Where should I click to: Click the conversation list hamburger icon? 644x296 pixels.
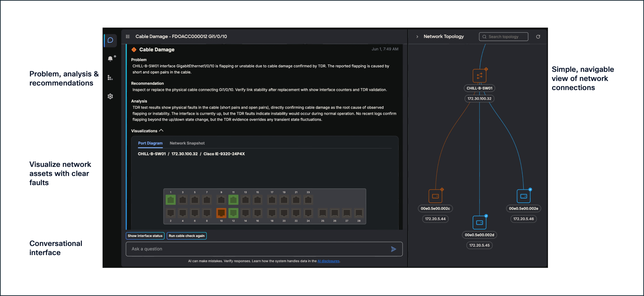tap(128, 36)
